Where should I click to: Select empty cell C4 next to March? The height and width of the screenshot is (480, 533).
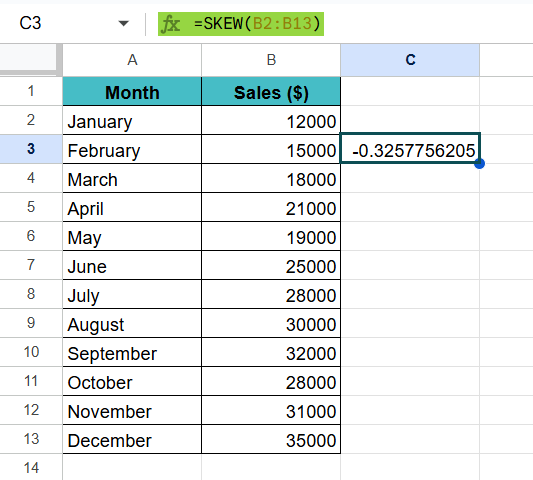[410, 178]
